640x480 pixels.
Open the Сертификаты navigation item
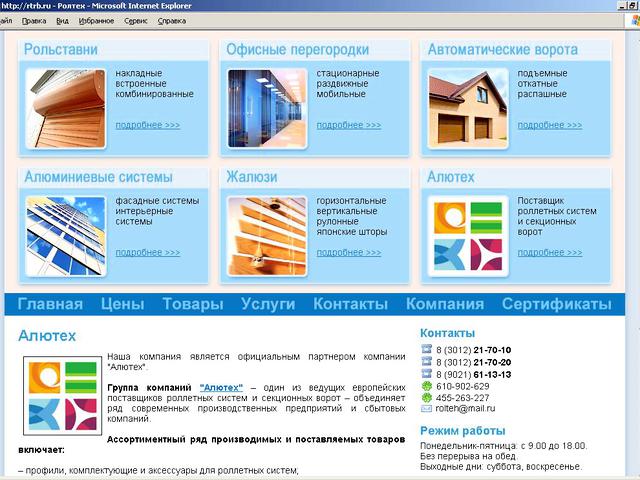point(557,304)
